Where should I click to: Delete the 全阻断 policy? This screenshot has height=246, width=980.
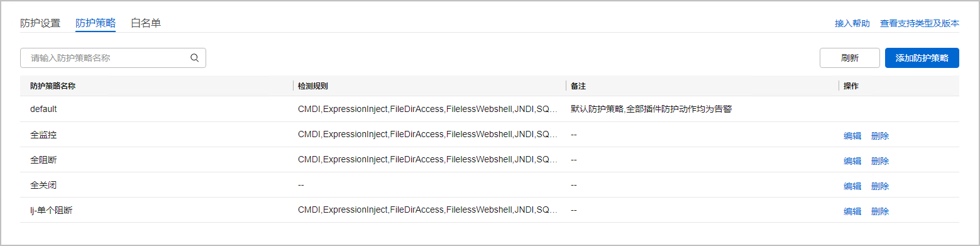[x=880, y=161]
